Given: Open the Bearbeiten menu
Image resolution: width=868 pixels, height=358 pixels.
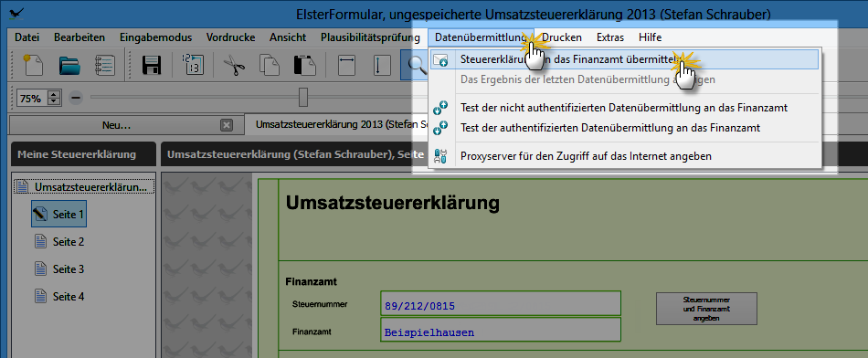Looking at the screenshot, I should coord(79,37).
